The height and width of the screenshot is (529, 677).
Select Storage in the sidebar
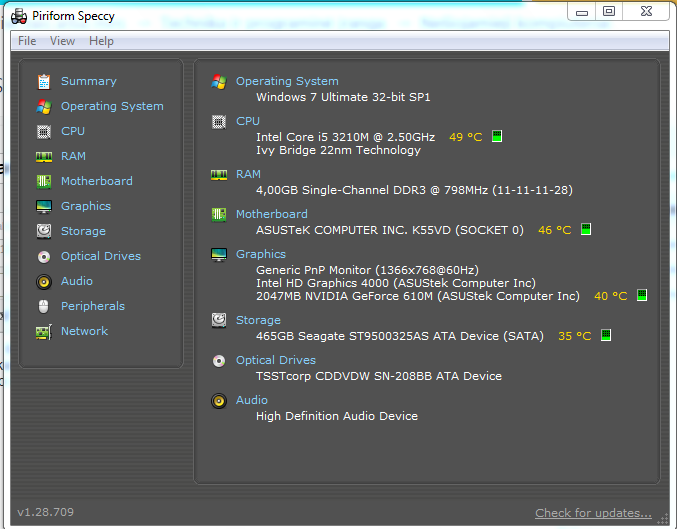pos(83,231)
